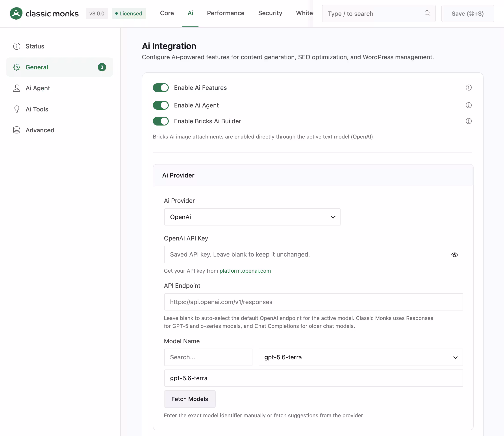Toggle Enable Ai Features switch

[x=161, y=88]
